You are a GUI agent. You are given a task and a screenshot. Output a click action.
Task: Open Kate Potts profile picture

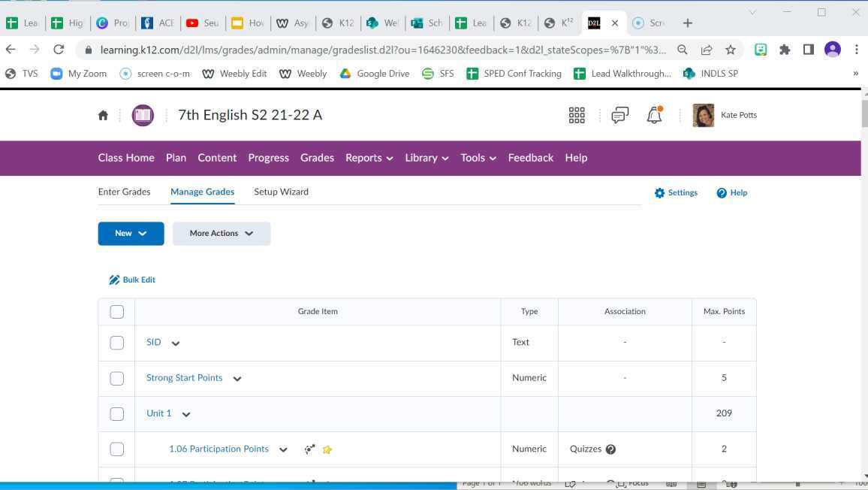click(702, 115)
